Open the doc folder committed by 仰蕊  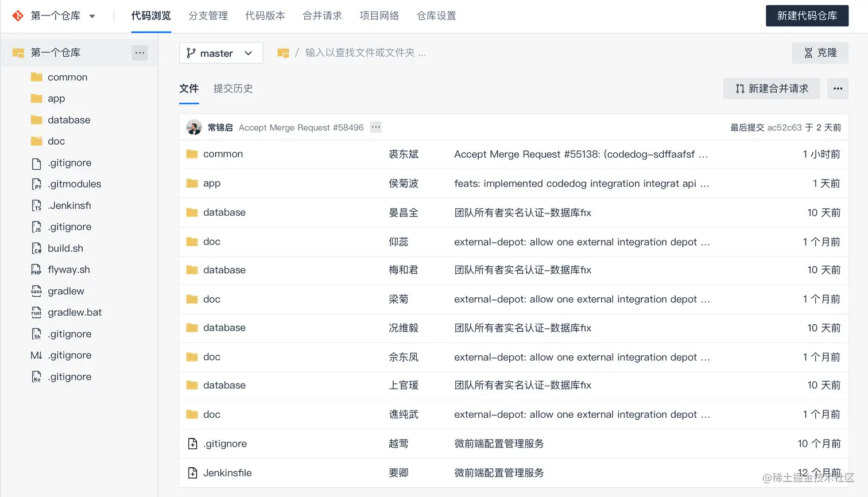pyautogui.click(x=212, y=242)
